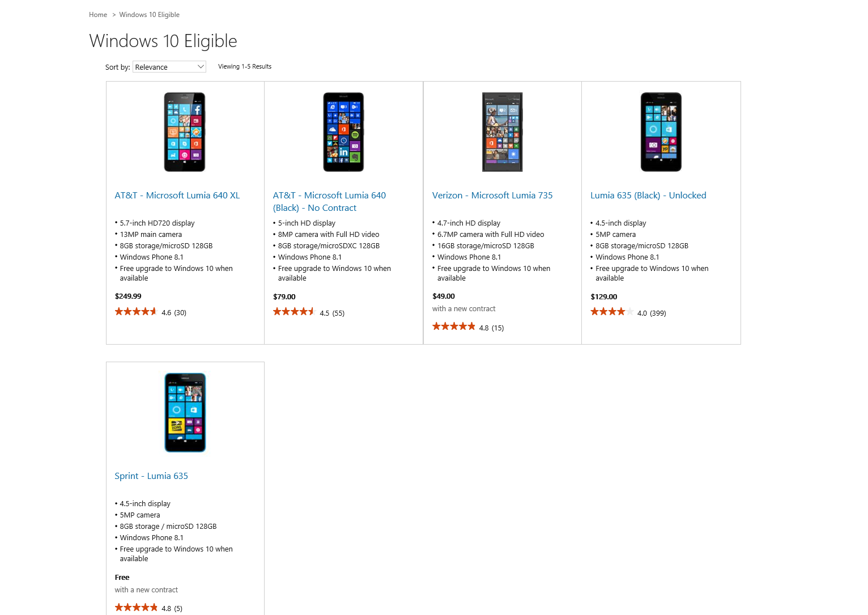Image resolution: width=868 pixels, height=615 pixels.
Task: Open AT&T Lumia 640 (Black) No Contract title
Action: pyautogui.click(x=329, y=202)
